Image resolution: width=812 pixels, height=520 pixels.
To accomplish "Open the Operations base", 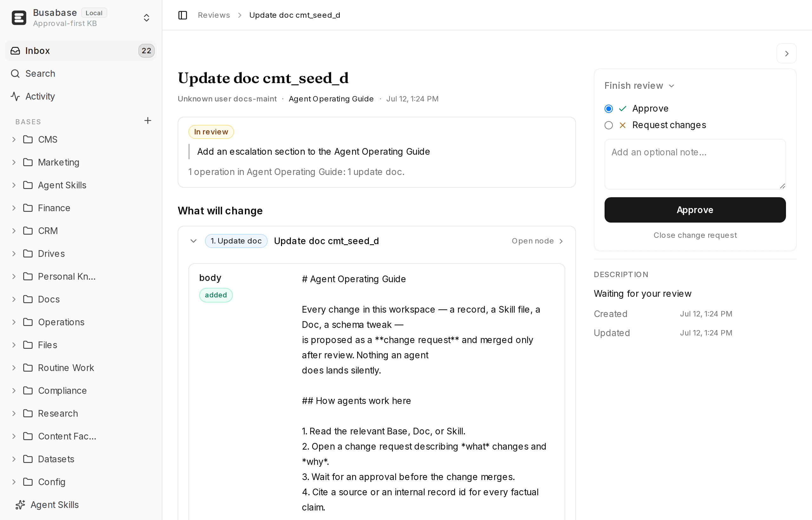I will point(61,322).
